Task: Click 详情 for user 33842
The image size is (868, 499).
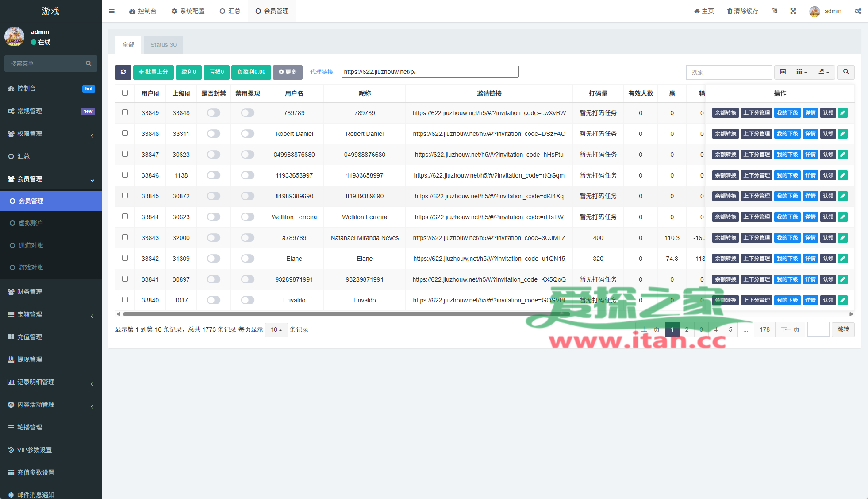Action: (x=810, y=259)
